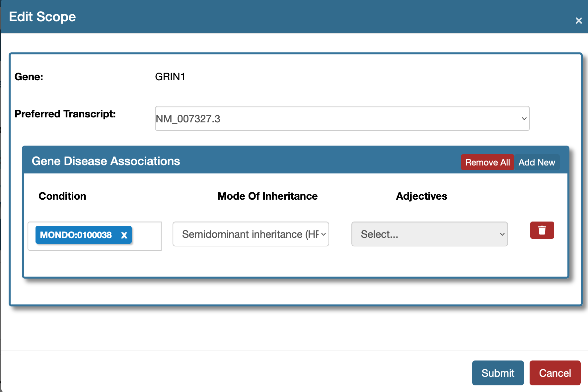Click the Condition column header

point(62,196)
